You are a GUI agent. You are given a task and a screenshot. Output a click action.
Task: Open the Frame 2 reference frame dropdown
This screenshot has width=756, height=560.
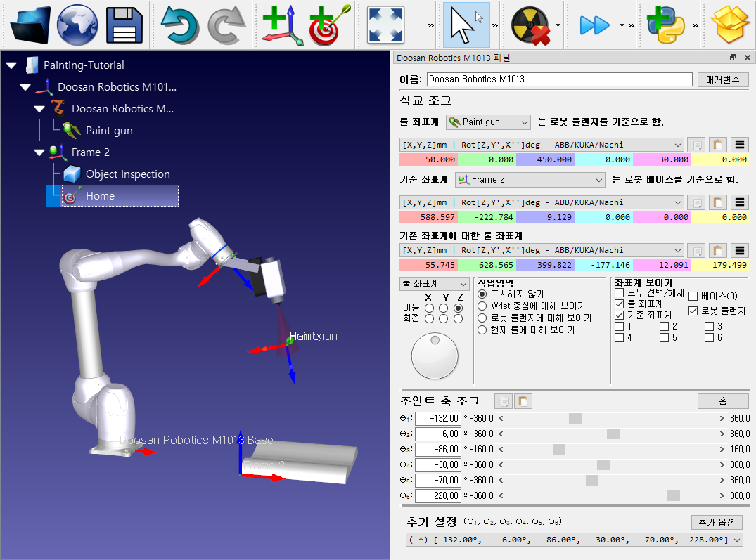coord(530,179)
